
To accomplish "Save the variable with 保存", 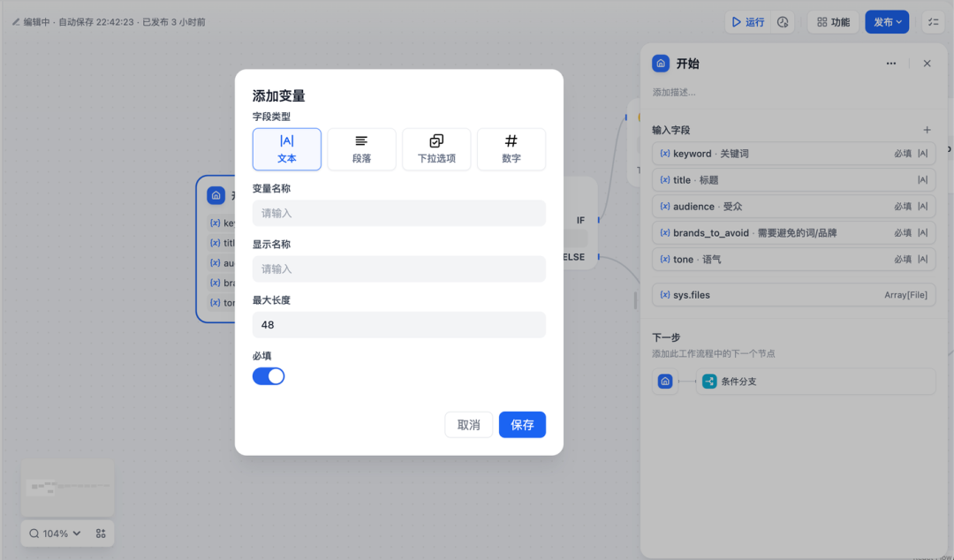I will [522, 425].
